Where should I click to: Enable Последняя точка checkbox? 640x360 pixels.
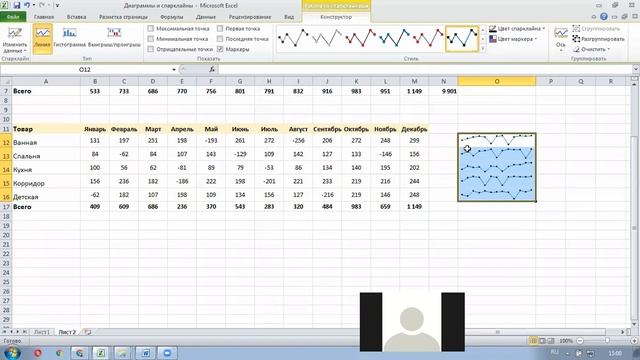220,39
